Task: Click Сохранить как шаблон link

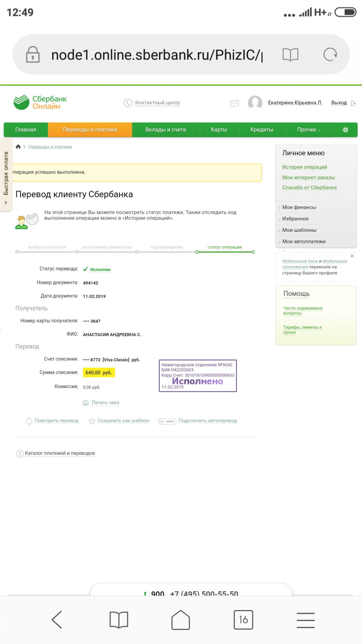Action: pyautogui.click(x=123, y=421)
